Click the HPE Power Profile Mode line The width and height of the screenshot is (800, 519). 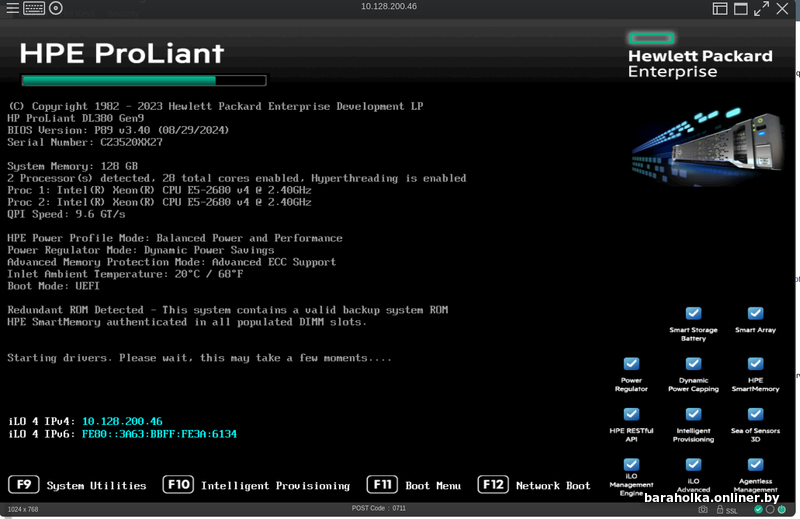pyautogui.click(x=175, y=238)
